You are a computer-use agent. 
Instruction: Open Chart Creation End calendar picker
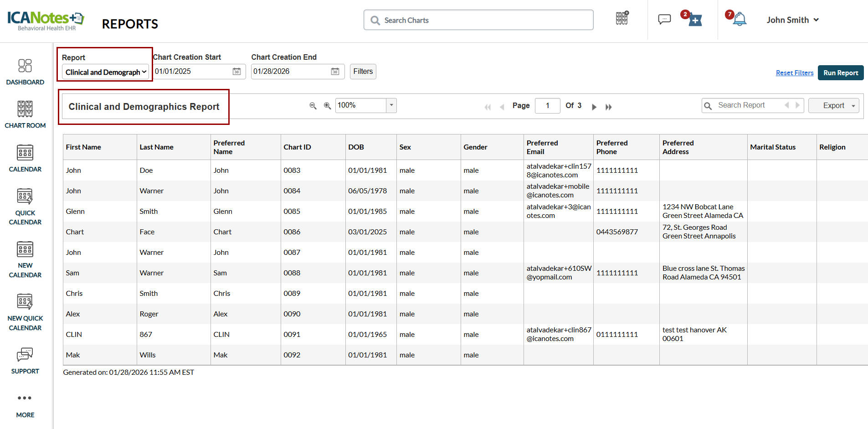[335, 72]
